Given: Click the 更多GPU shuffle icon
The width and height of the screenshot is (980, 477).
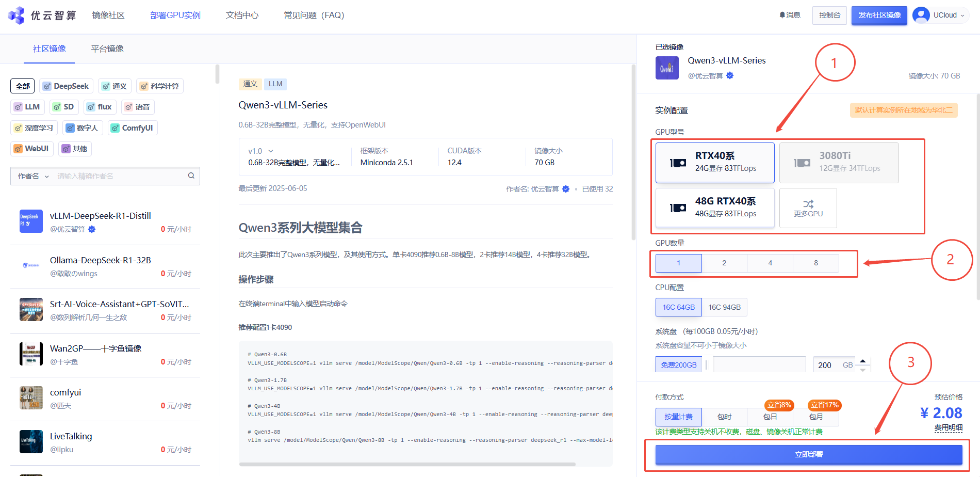Looking at the screenshot, I should click(x=808, y=203).
